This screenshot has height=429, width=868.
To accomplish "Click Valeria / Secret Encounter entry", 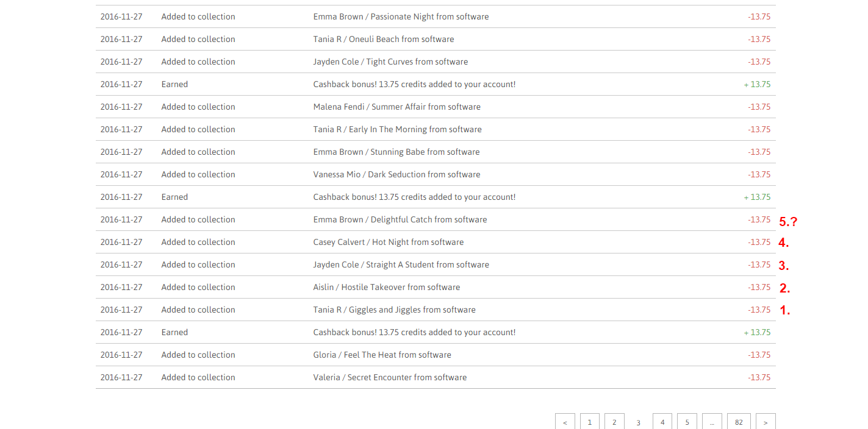I will (x=390, y=378).
